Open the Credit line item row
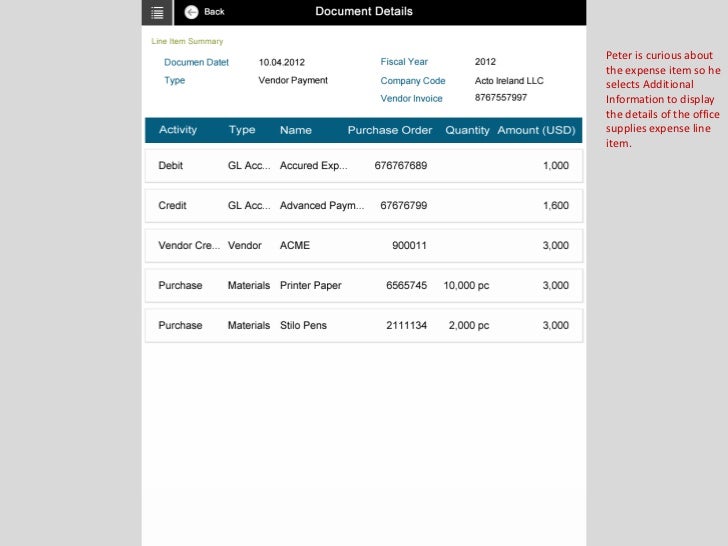728x546 pixels. pos(364,206)
